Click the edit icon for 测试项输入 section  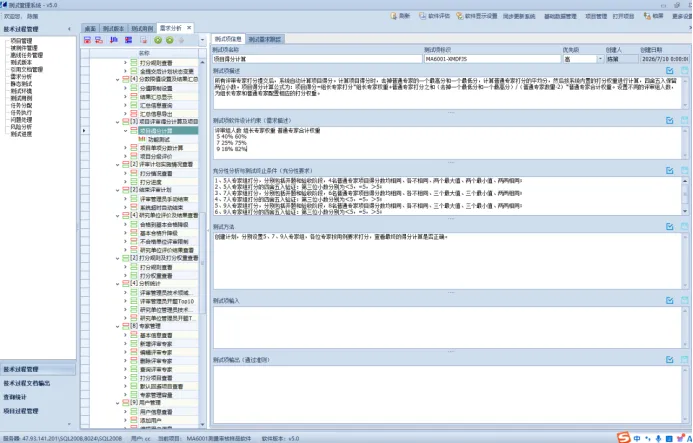pos(670,301)
